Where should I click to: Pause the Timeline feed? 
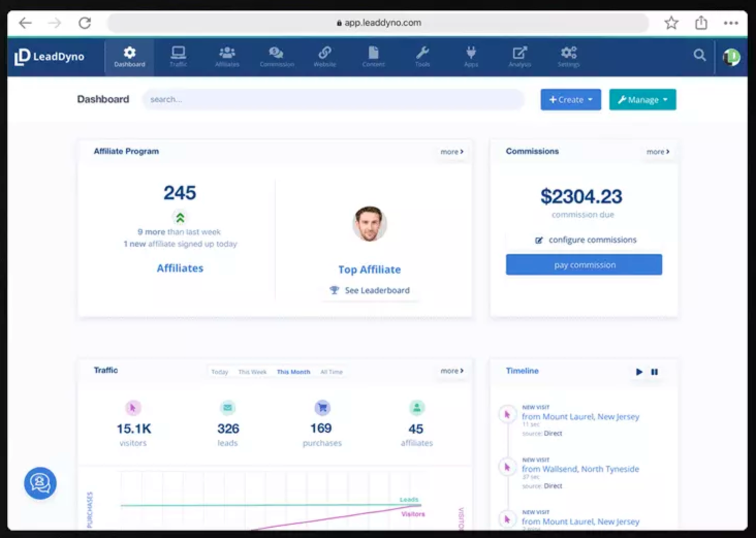coord(654,372)
